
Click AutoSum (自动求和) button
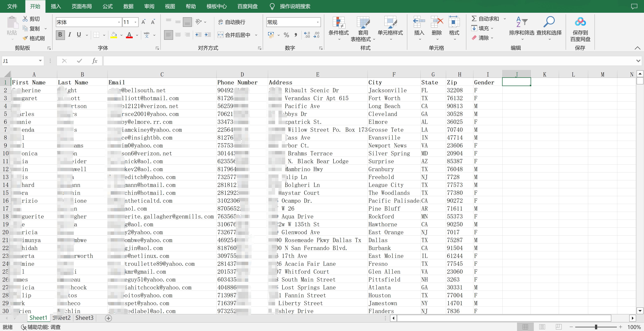pyautogui.click(x=485, y=19)
